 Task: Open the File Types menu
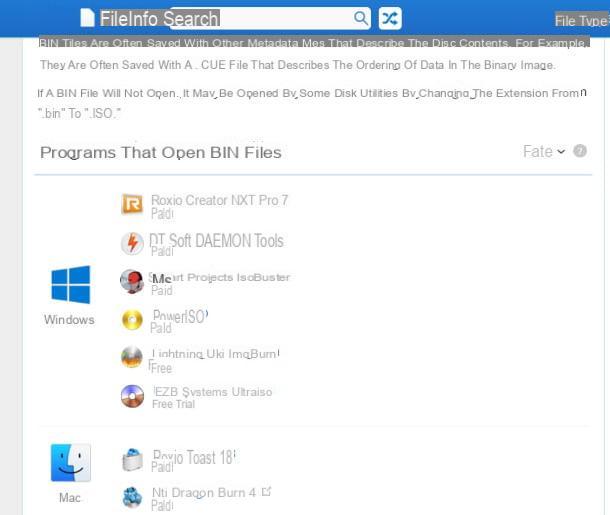582,21
